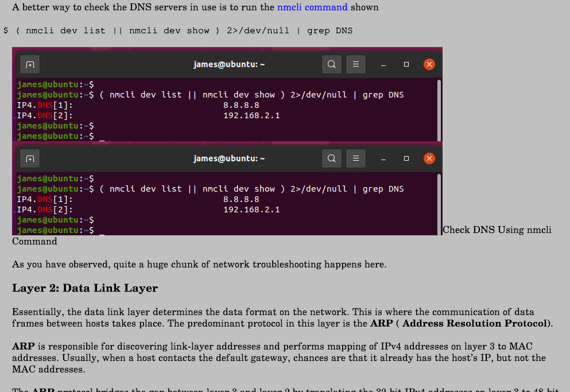Click maximize icon in upper terminal image

pyautogui.click(x=406, y=64)
